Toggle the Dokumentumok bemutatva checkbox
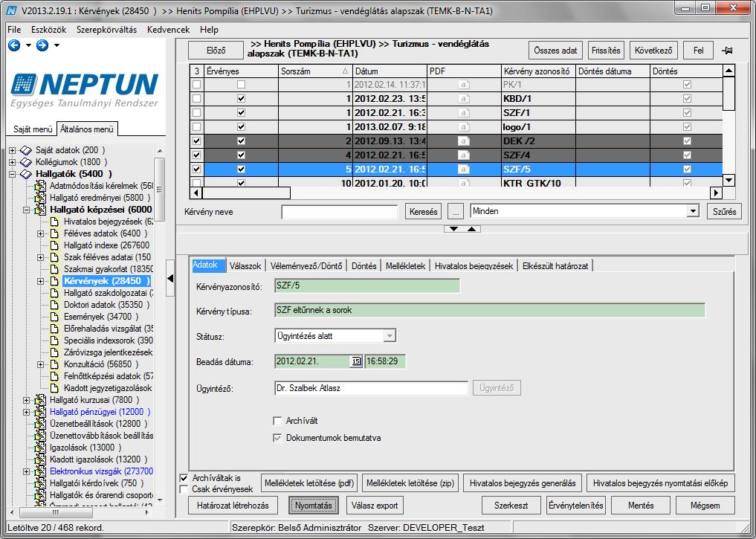The width and height of the screenshot is (756, 539). click(277, 438)
